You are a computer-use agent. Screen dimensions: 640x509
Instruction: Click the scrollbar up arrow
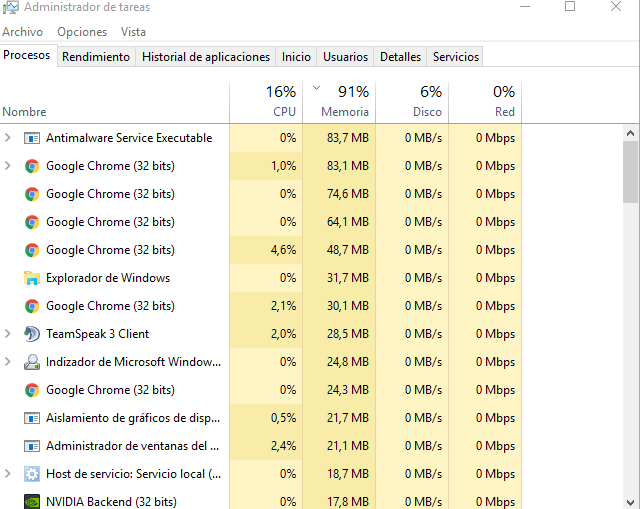coord(631,133)
